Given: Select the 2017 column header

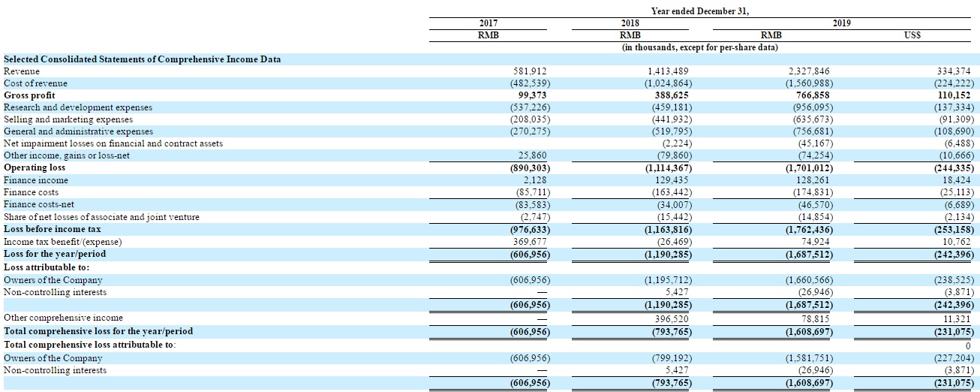Looking at the screenshot, I should [487, 23].
